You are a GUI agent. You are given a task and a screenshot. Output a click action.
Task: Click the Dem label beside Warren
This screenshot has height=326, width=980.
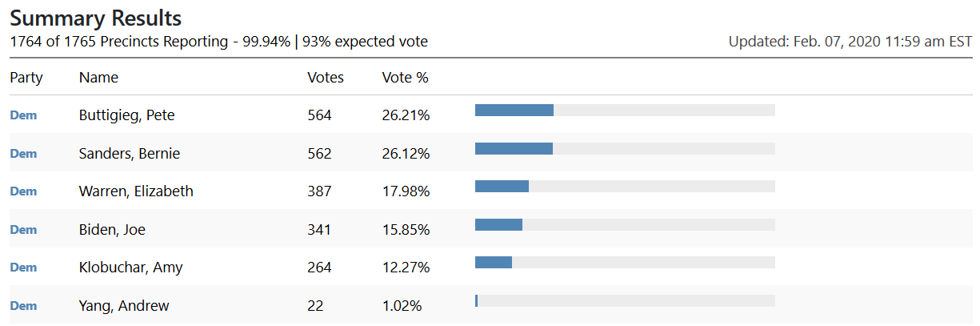pos(23,191)
